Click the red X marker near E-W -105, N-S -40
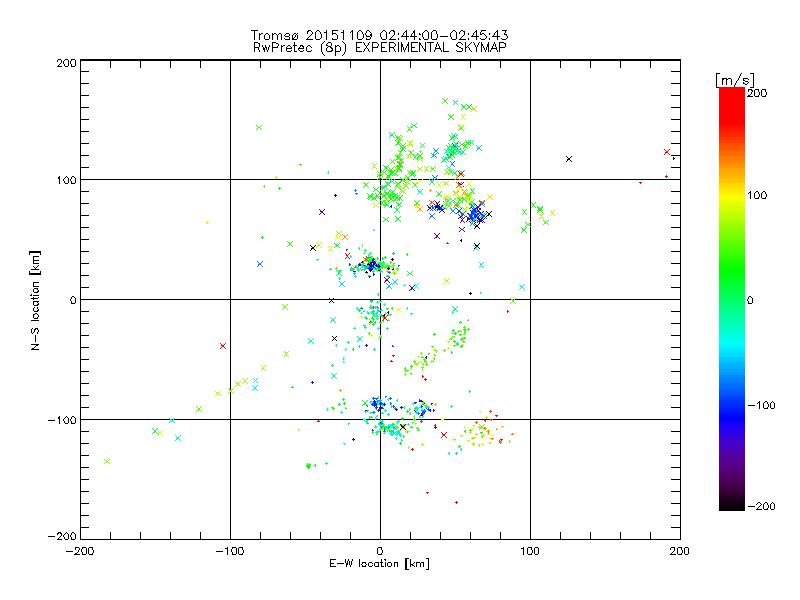 tap(223, 346)
